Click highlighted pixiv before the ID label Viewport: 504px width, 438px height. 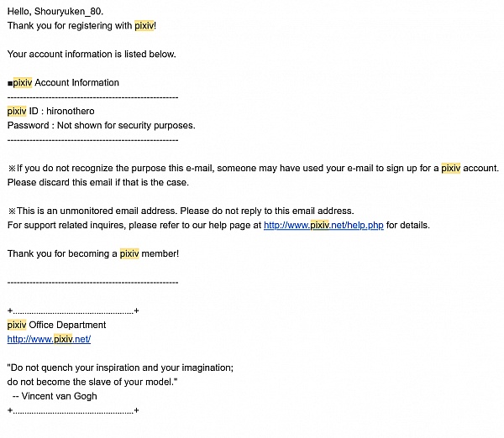click(x=17, y=111)
